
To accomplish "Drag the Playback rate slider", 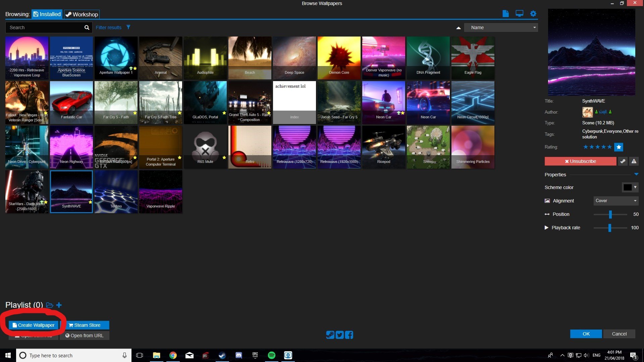I will pyautogui.click(x=611, y=228).
